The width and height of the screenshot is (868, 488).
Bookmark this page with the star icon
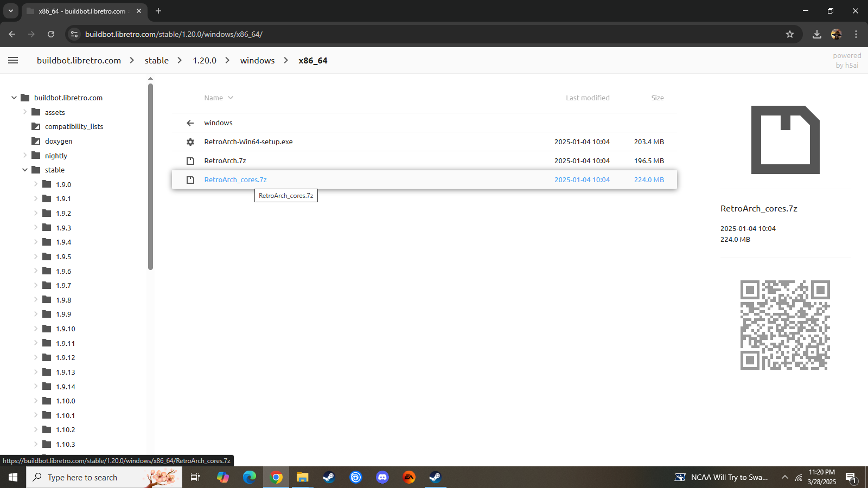tap(790, 34)
